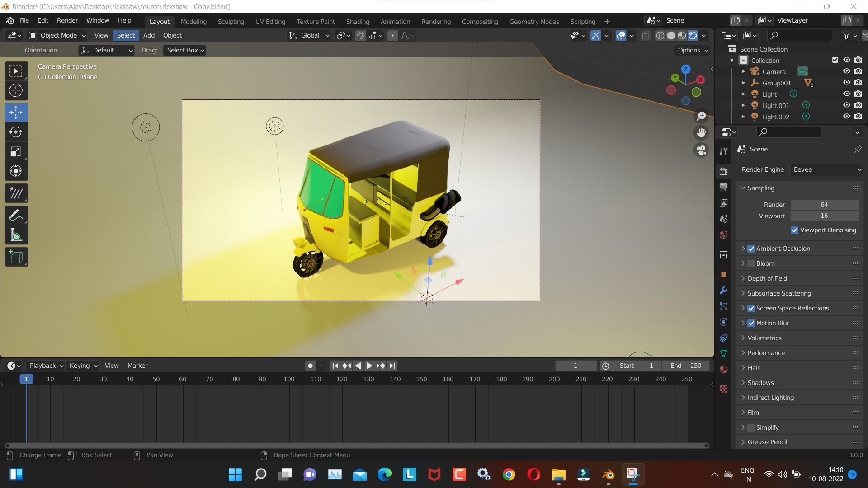Image resolution: width=868 pixels, height=488 pixels.
Task: Open the World Properties tab
Action: [x=723, y=235]
